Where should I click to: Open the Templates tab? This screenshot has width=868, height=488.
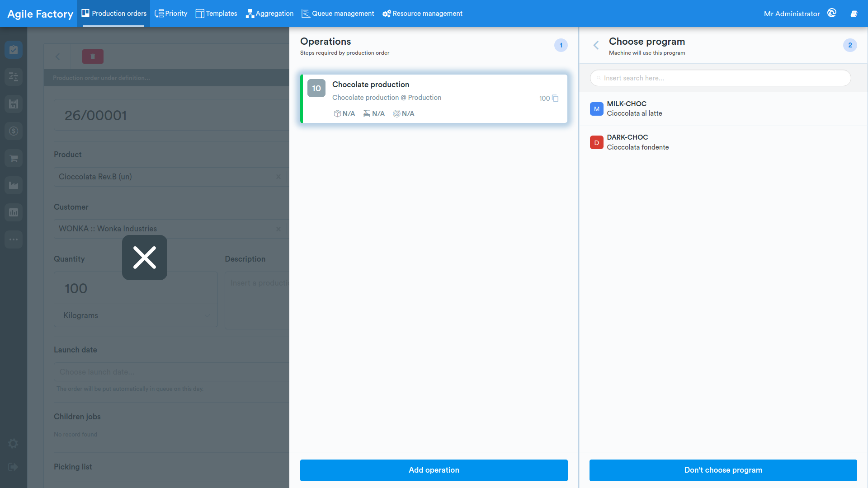click(x=216, y=14)
